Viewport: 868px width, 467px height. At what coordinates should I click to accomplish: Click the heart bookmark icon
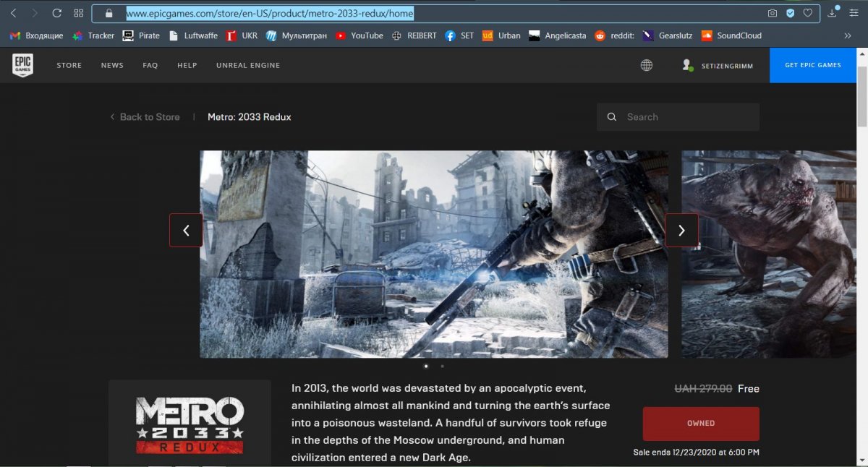click(808, 13)
